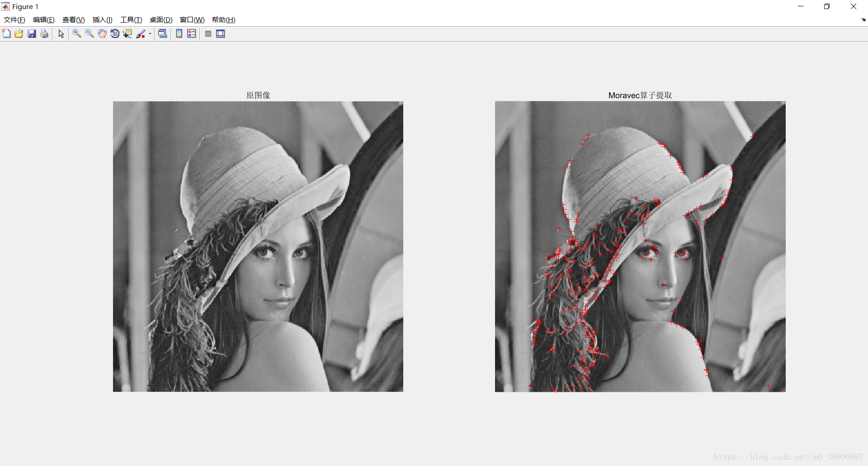The height and width of the screenshot is (466, 868).
Task: Insert a Colorbar from the toolbar
Action: pyautogui.click(x=179, y=34)
